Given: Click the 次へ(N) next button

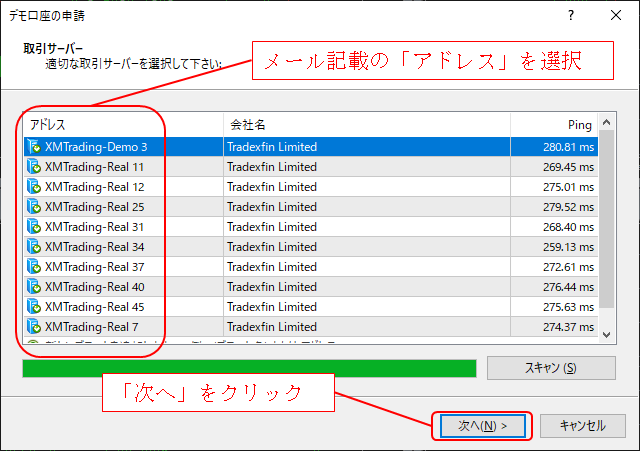Looking at the screenshot, I should pyautogui.click(x=483, y=426).
